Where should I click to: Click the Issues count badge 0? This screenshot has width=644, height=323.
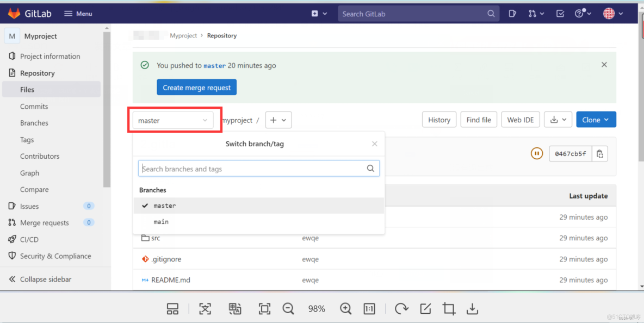pyautogui.click(x=89, y=206)
